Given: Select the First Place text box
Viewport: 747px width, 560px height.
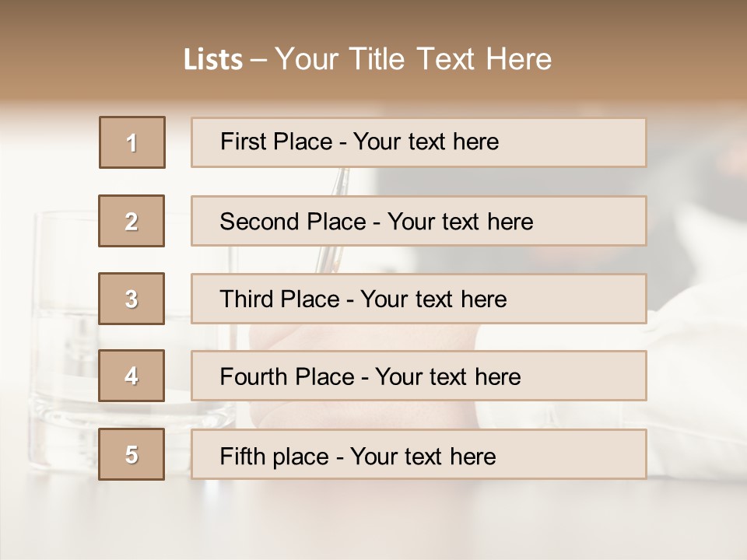Looking at the screenshot, I should pyautogui.click(x=419, y=142).
